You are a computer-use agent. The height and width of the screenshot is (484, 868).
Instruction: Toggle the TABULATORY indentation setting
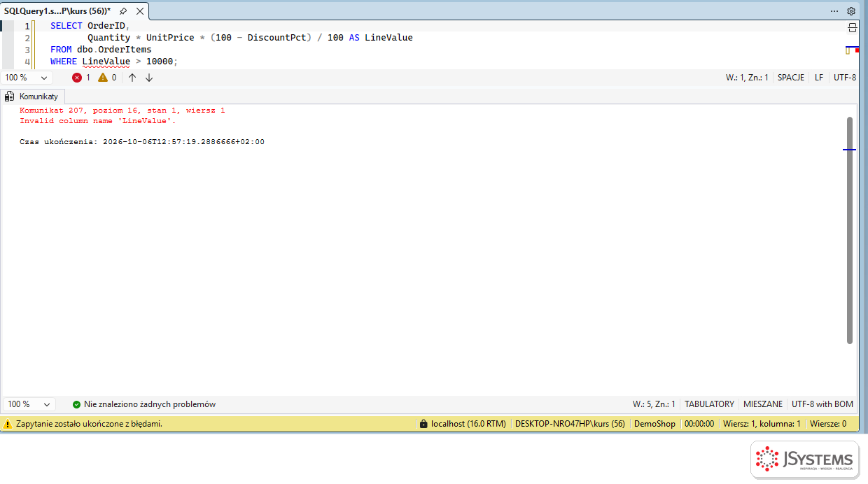click(x=709, y=404)
